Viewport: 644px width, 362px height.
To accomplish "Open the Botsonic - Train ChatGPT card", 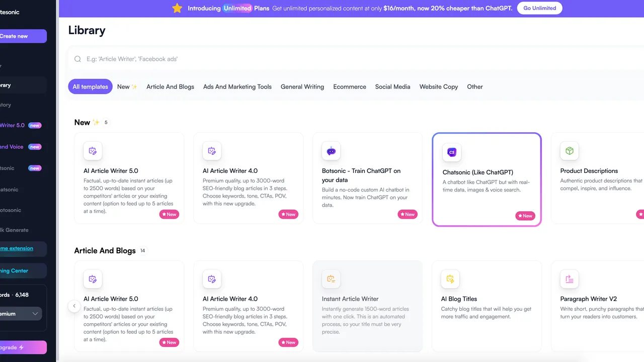I will tap(367, 178).
